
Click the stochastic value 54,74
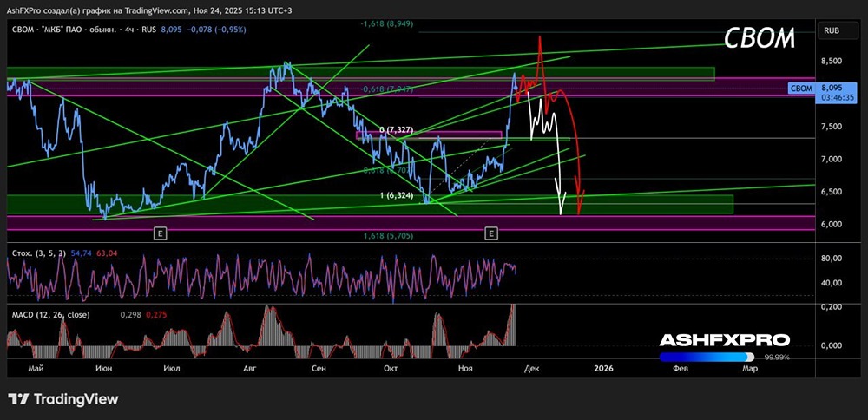coord(82,253)
